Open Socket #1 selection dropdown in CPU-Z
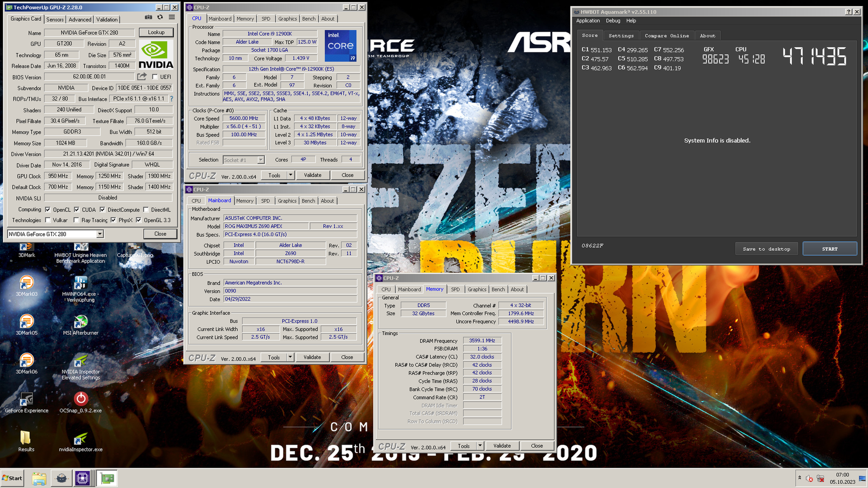This screenshot has height=488, width=868. 261,160
